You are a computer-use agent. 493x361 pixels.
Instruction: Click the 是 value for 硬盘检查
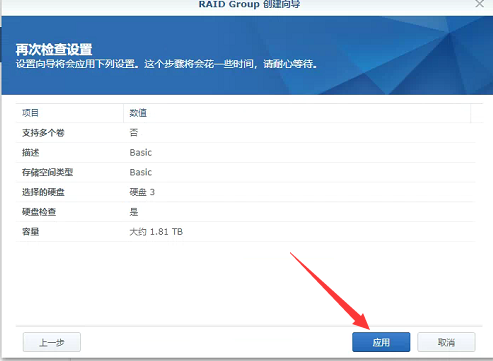pyautogui.click(x=134, y=212)
